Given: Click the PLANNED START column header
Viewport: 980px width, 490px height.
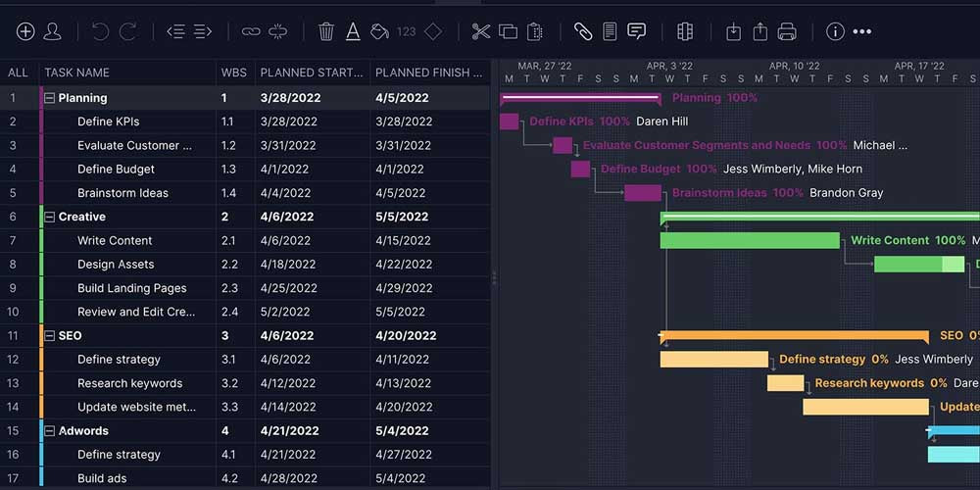Looking at the screenshot, I should click(312, 73).
